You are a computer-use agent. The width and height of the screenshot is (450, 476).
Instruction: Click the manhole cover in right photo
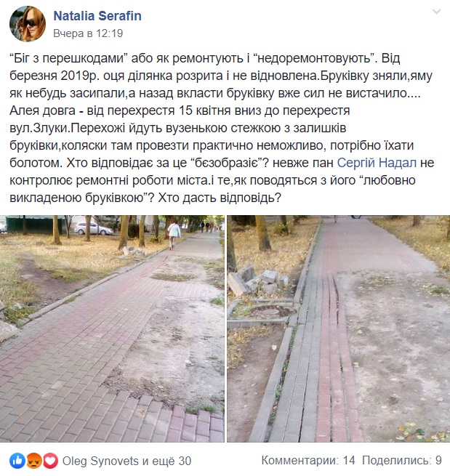point(271,312)
